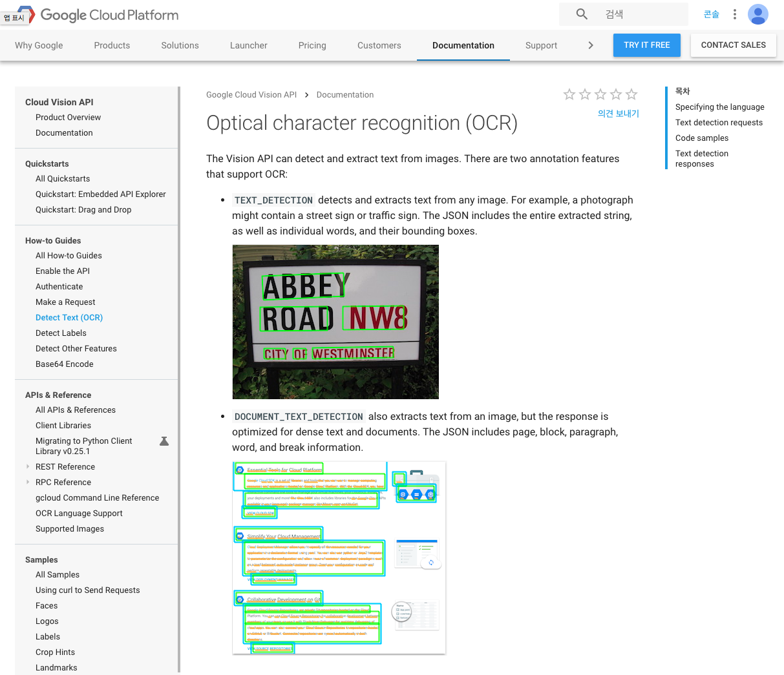Screen dimensions: 784x675
Task: Open the Abbey Road sign example image
Action: click(x=335, y=322)
